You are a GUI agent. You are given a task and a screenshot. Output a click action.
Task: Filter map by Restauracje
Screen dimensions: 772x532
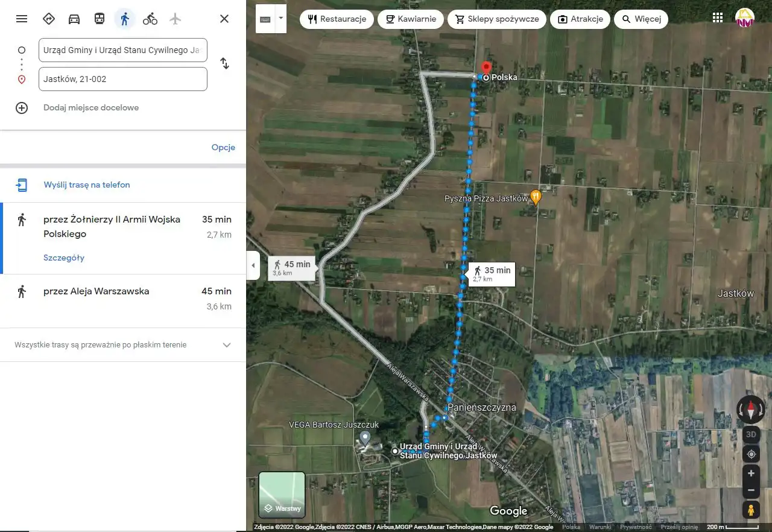337,19
